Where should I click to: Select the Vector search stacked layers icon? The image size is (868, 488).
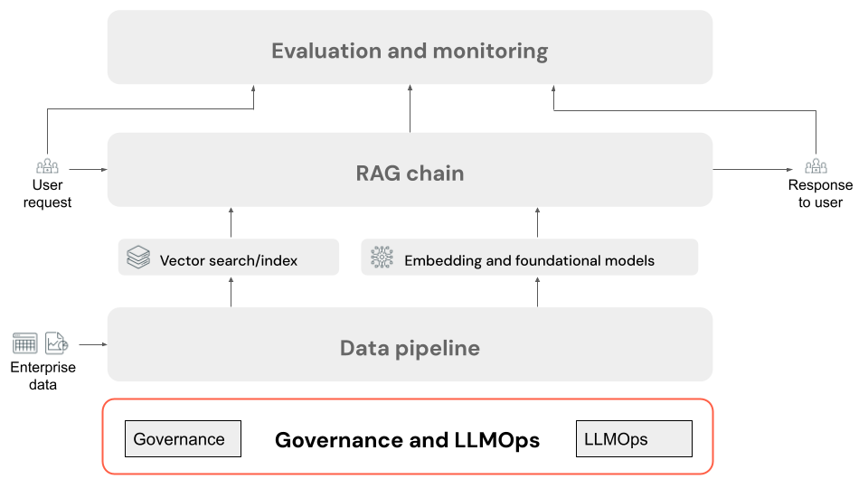(138, 258)
